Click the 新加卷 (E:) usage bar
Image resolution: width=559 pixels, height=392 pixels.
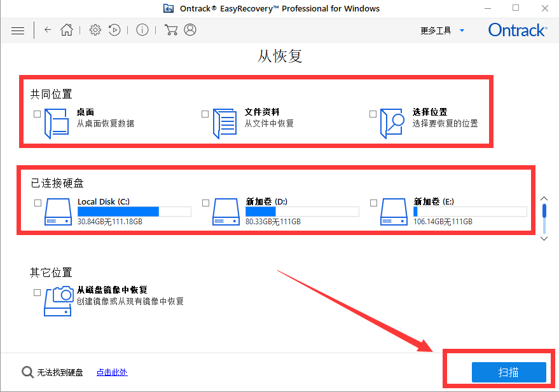coord(470,212)
